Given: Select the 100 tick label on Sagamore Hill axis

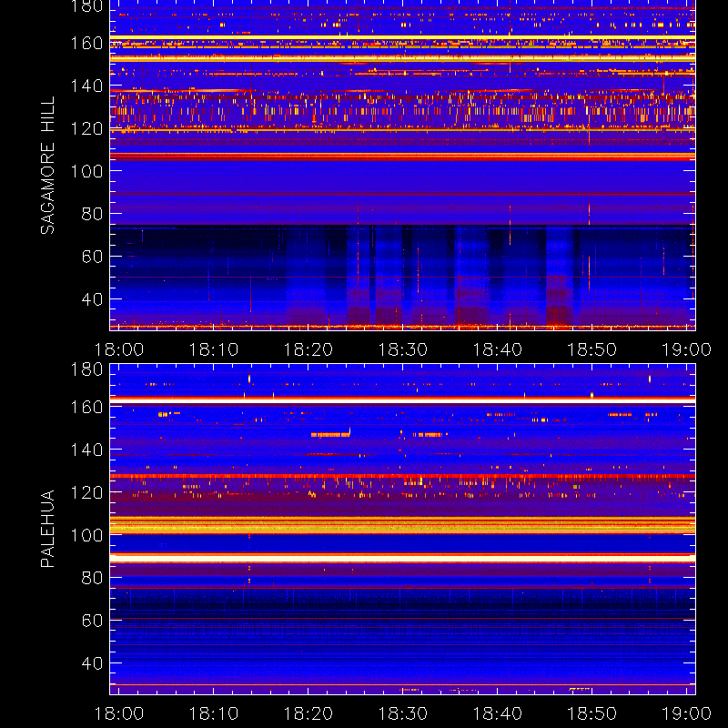Looking at the screenshot, I should (86, 171).
